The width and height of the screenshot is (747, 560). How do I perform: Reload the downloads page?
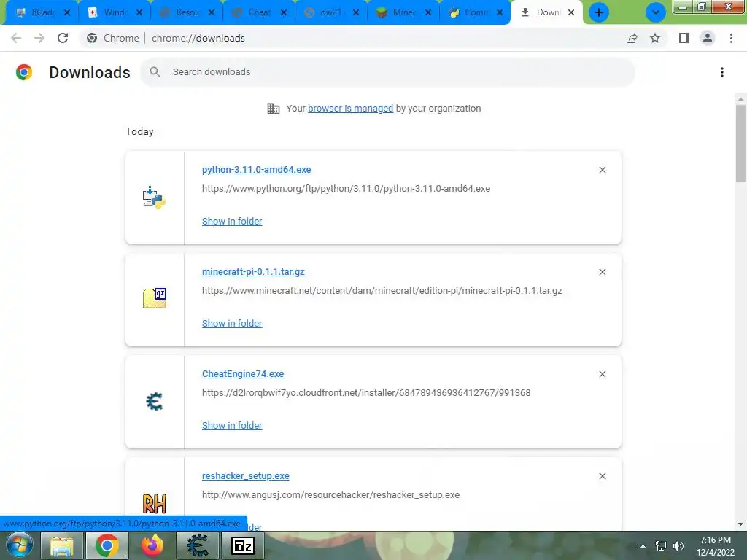pyautogui.click(x=63, y=38)
